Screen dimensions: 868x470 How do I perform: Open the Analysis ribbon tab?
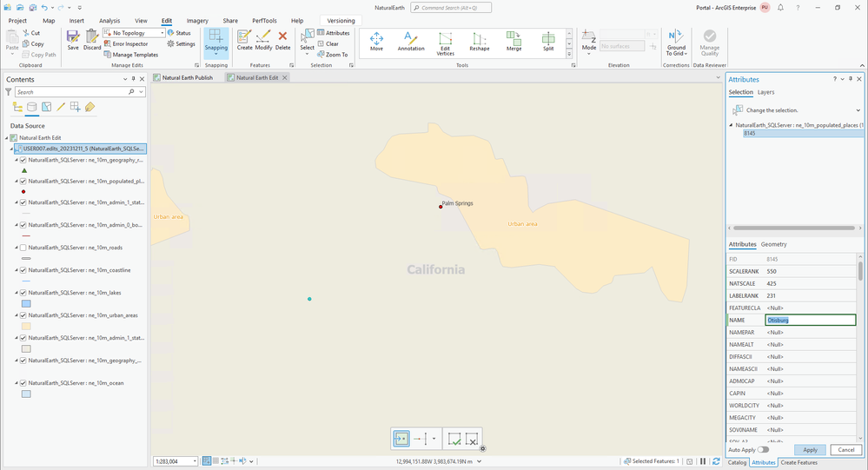pos(109,21)
